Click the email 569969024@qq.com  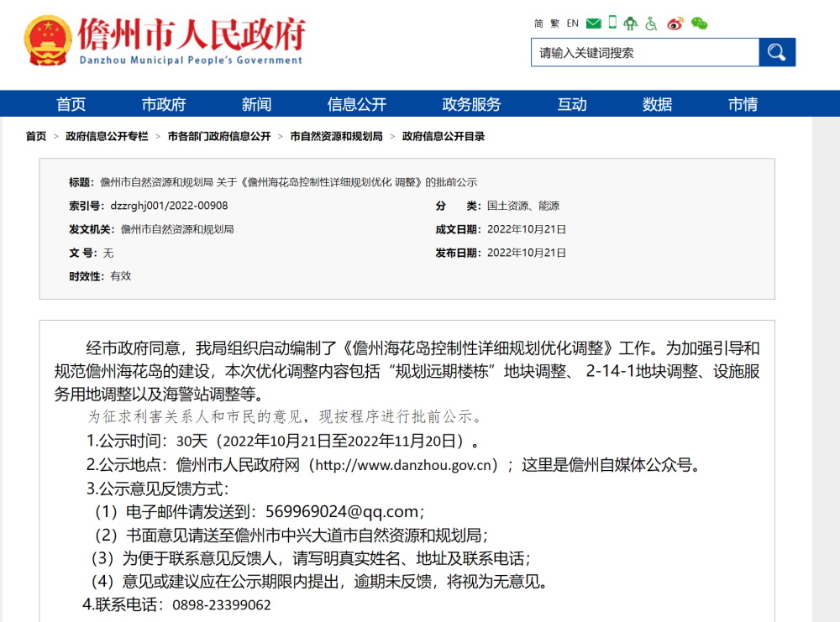(343, 512)
